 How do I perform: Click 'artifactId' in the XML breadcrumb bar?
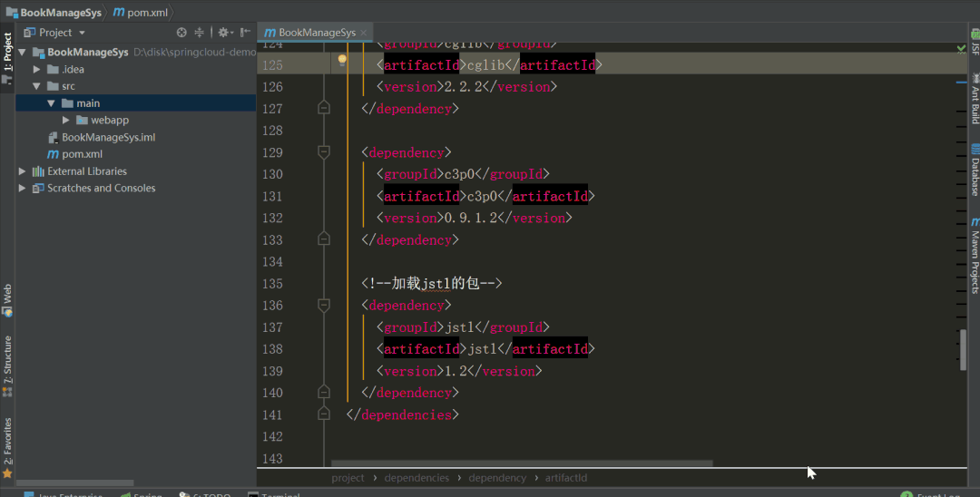pyautogui.click(x=566, y=478)
